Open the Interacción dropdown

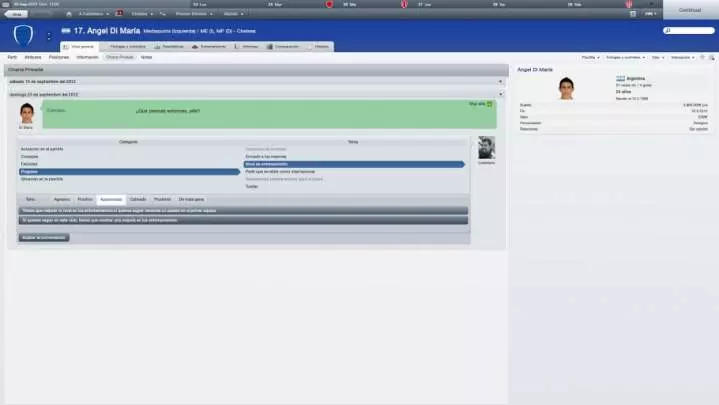[x=682, y=57]
